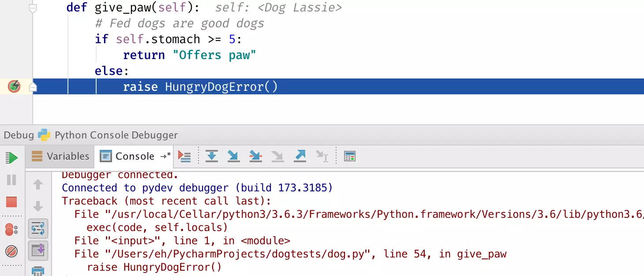Image resolution: width=644 pixels, height=276 pixels.
Task: Toggle soft-wrap in console output
Action: 38,229
